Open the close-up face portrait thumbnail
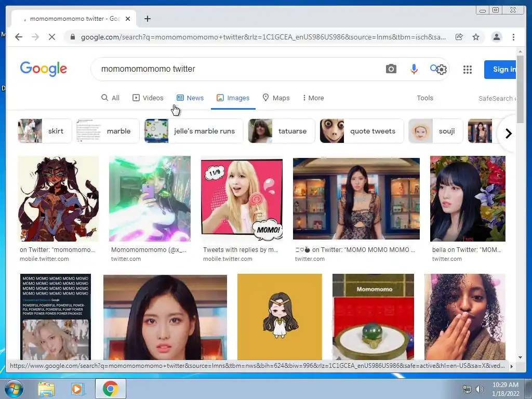 click(165, 317)
